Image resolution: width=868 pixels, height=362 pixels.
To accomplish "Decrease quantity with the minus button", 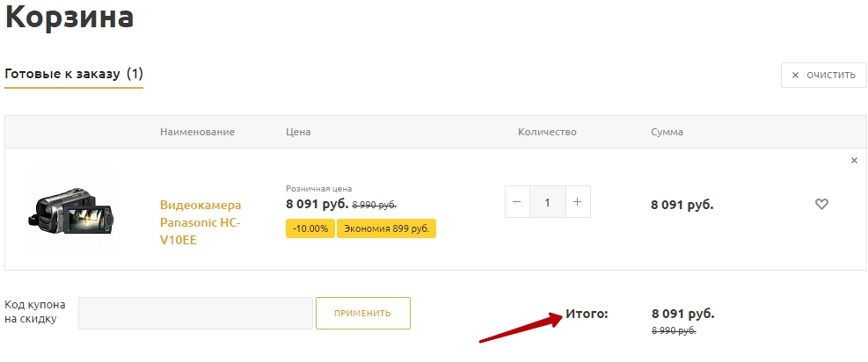I will point(516,202).
